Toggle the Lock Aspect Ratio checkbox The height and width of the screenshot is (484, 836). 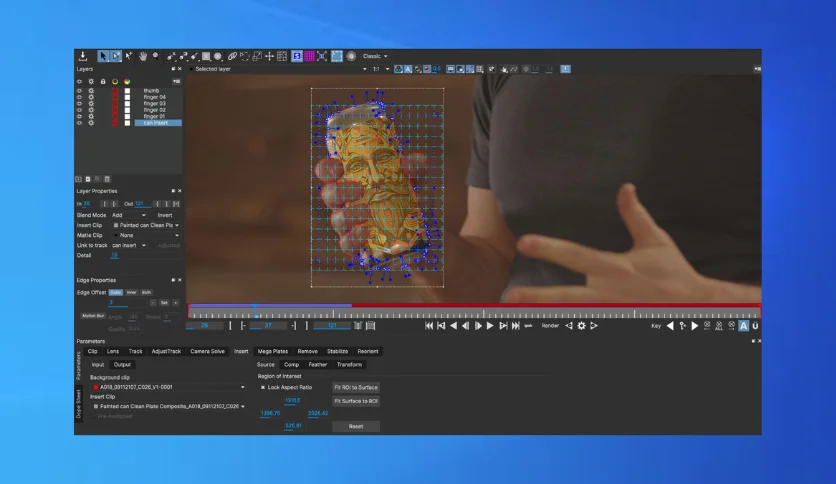pos(263,388)
